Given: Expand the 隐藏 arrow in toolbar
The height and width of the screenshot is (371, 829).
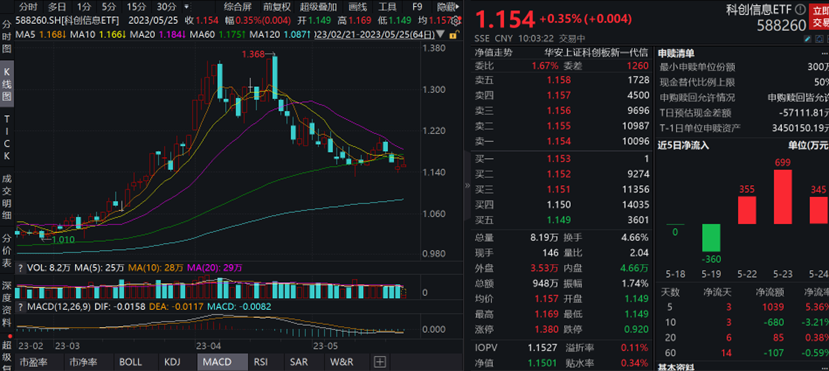Looking at the screenshot, I should pyautogui.click(x=457, y=7).
